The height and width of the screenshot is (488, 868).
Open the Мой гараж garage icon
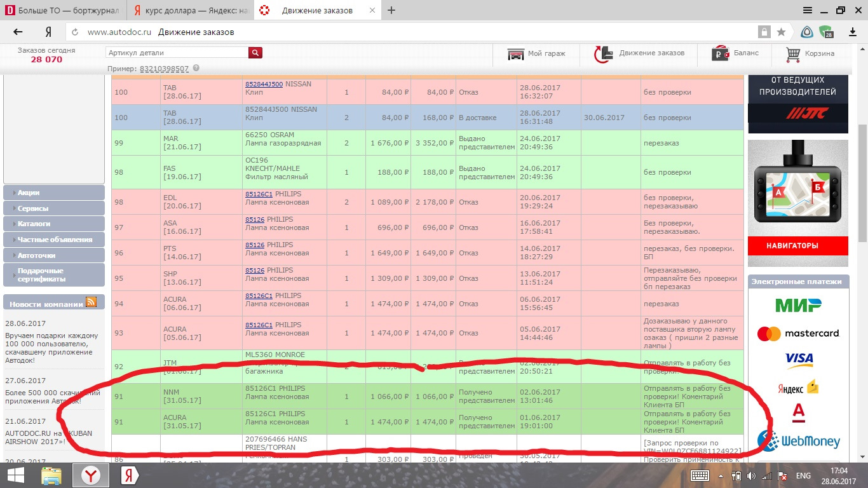[x=516, y=54]
